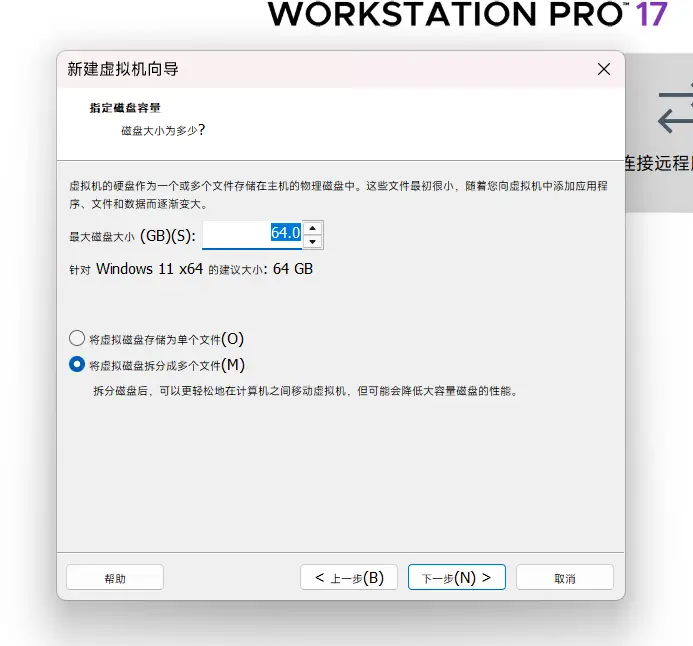Click the connect remote server arrows icon
Image resolution: width=693 pixels, height=646 pixels.
(675, 109)
